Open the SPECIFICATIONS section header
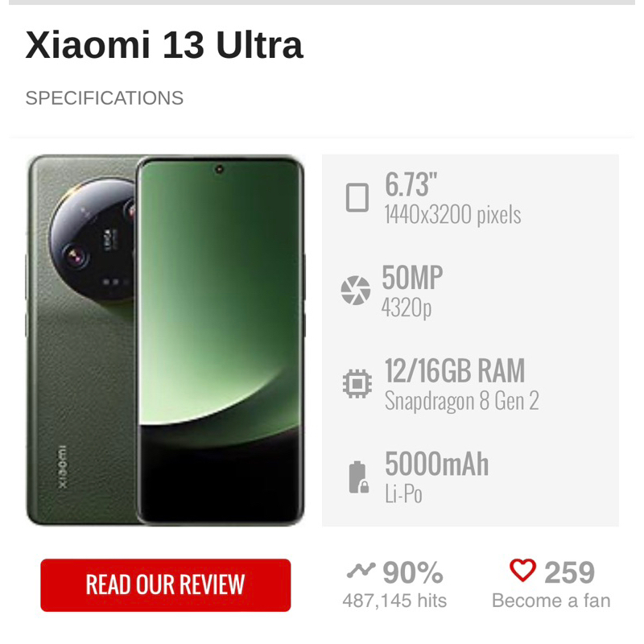The image size is (644, 644). click(x=105, y=97)
